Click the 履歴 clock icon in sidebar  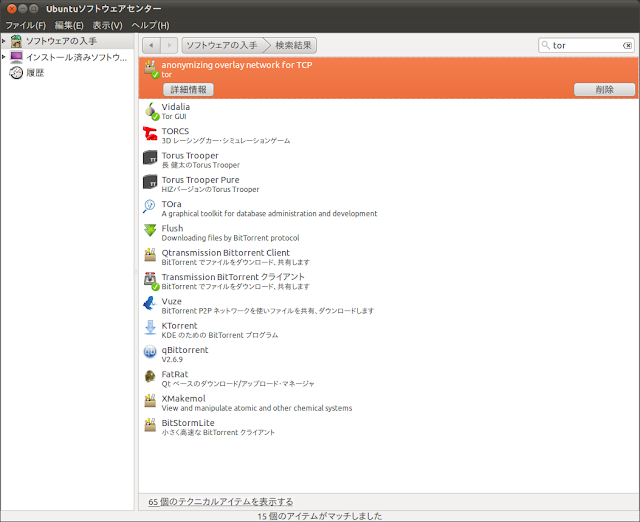pyautogui.click(x=16, y=73)
